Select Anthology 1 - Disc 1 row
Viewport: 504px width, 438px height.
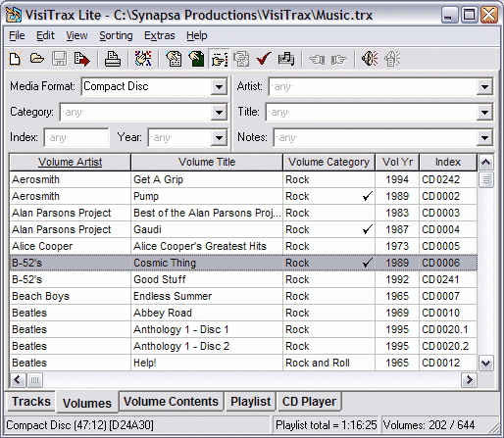[243, 329]
